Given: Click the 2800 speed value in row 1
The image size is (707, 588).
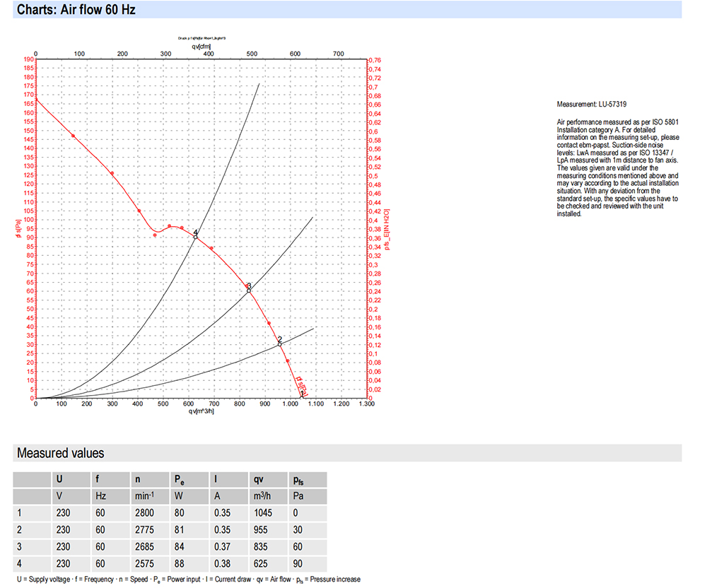Looking at the screenshot, I should [x=144, y=514].
